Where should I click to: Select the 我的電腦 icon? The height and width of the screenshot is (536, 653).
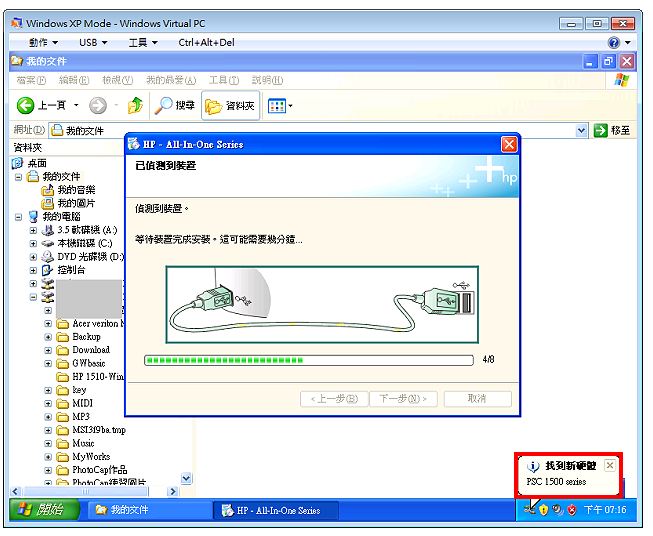[33, 217]
